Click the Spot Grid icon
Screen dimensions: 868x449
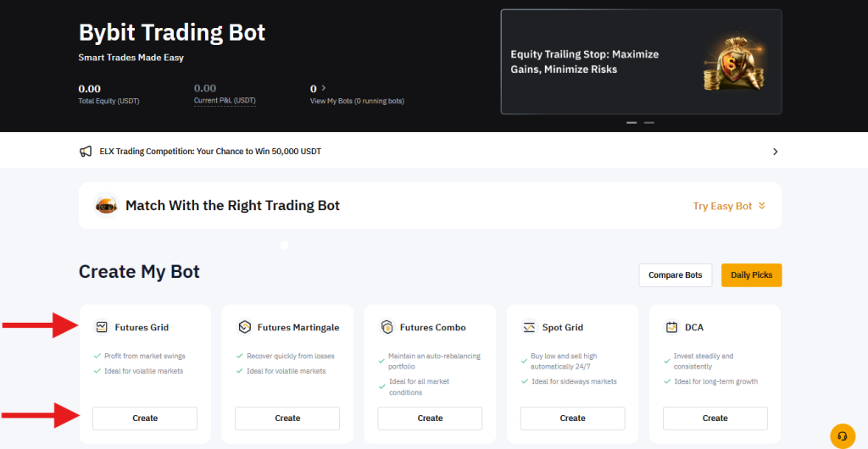pos(529,327)
